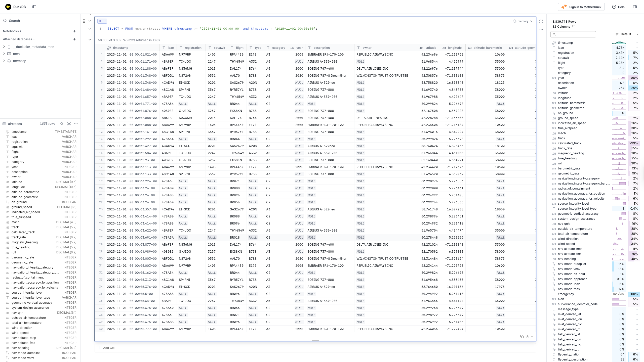The image size is (644, 362).
Task: Collapse the SQL cell chevron
Action: click(90, 21)
